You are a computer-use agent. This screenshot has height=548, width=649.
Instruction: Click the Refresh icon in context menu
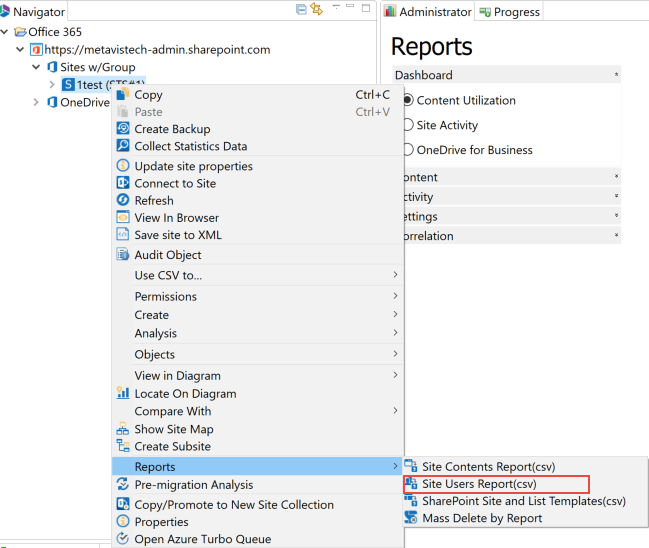[123, 200]
